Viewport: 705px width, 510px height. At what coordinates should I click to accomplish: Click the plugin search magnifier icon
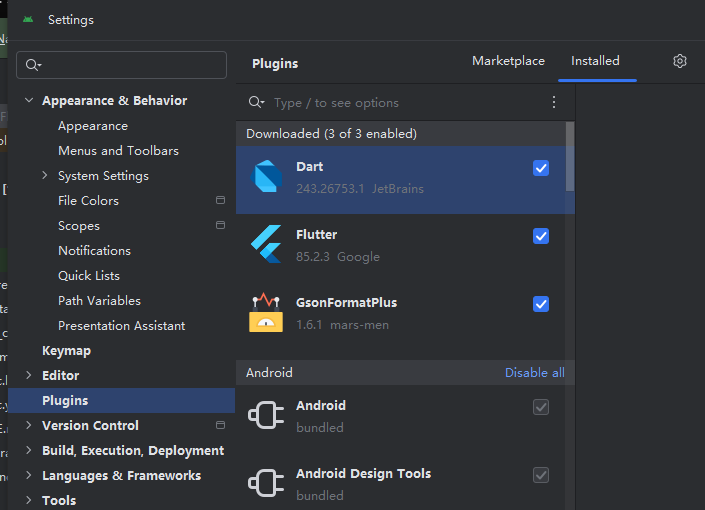point(256,103)
